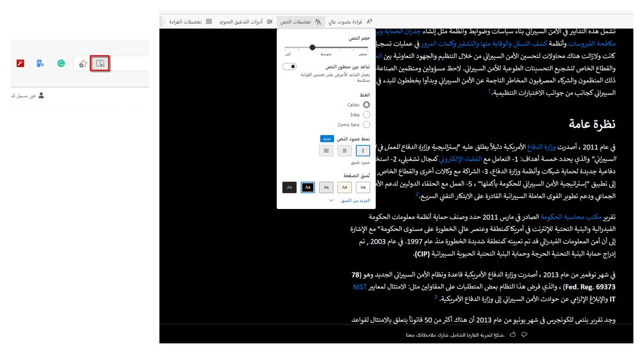This screenshot has height=354, width=644.
Task: Select the black page theme swatch
Action: pos(308,187)
